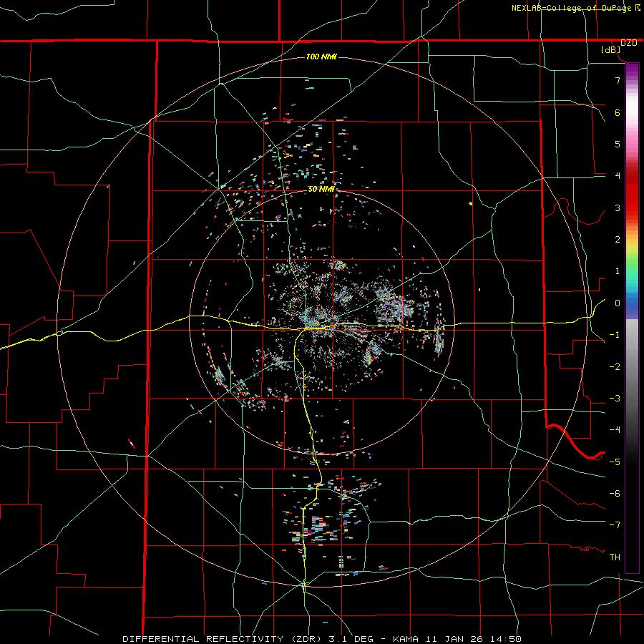Screen dimensions: 644x644
Task: Click the 4 value on the color scale
Action: 618,176
